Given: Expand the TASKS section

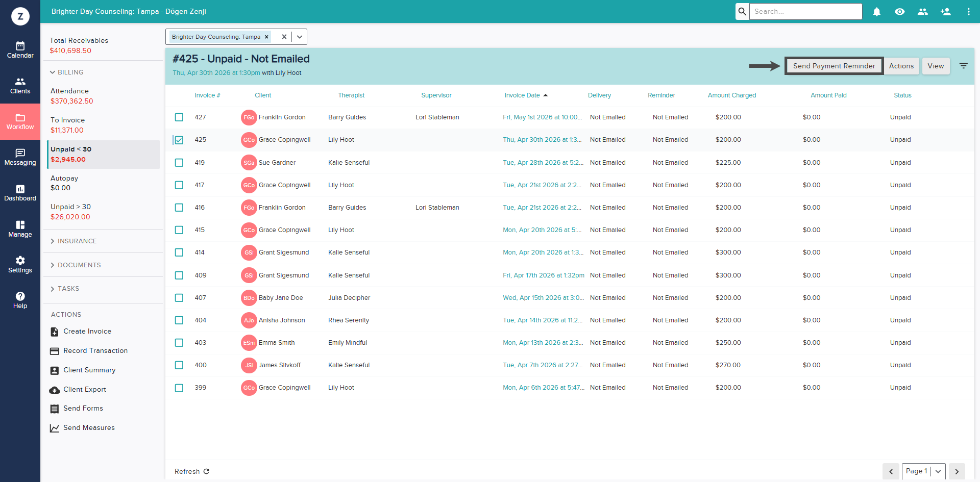Looking at the screenshot, I should 64,289.
